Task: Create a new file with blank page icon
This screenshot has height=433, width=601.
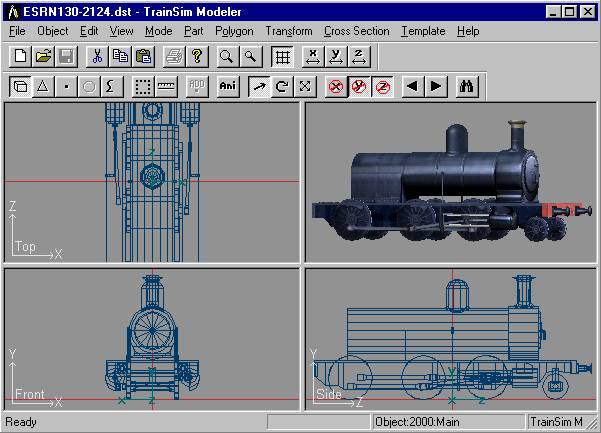Action: click(19, 57)
